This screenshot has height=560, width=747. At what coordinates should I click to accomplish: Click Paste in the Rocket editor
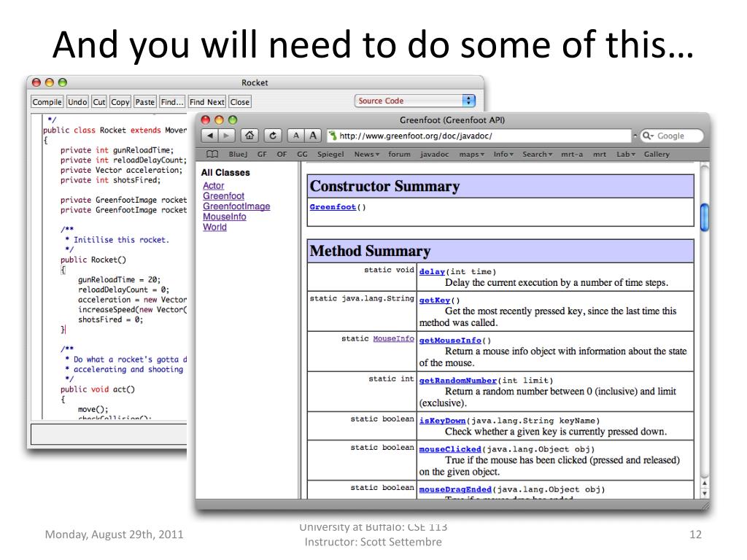tap(145, 102)
